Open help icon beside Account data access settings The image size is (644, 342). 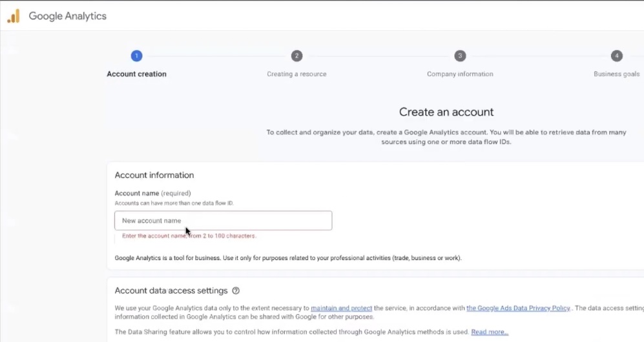236,291
